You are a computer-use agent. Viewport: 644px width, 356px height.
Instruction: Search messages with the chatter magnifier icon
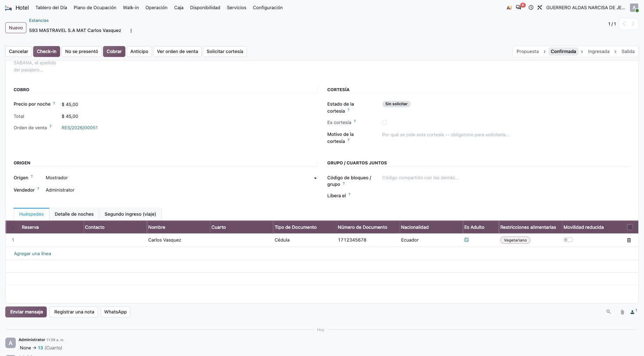[x=608, y=312]
